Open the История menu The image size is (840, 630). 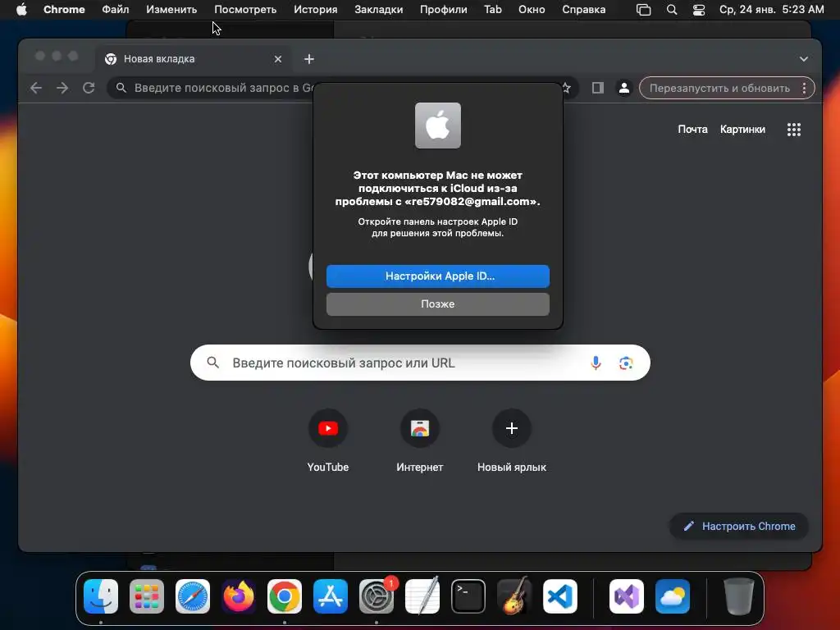coord(316,10)
